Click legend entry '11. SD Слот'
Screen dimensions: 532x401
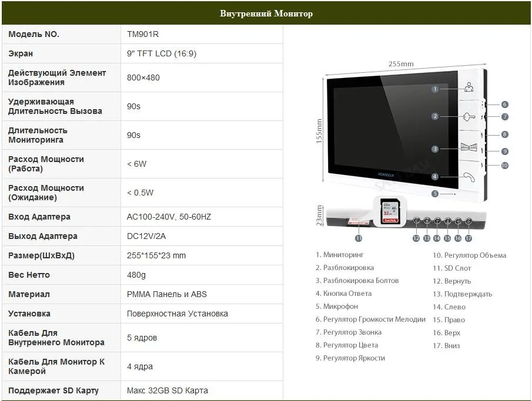[x=452, y=268]
